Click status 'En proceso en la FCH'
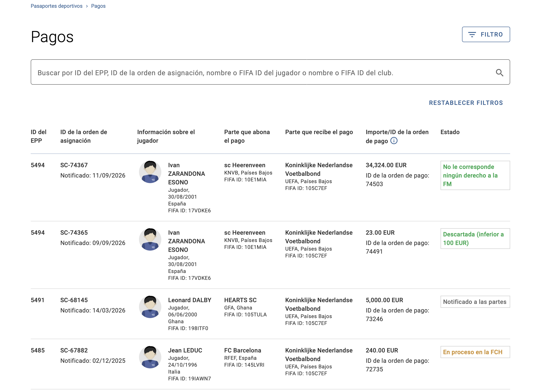The width and height of the screenshot is (540, 392). tap(475, 352)
